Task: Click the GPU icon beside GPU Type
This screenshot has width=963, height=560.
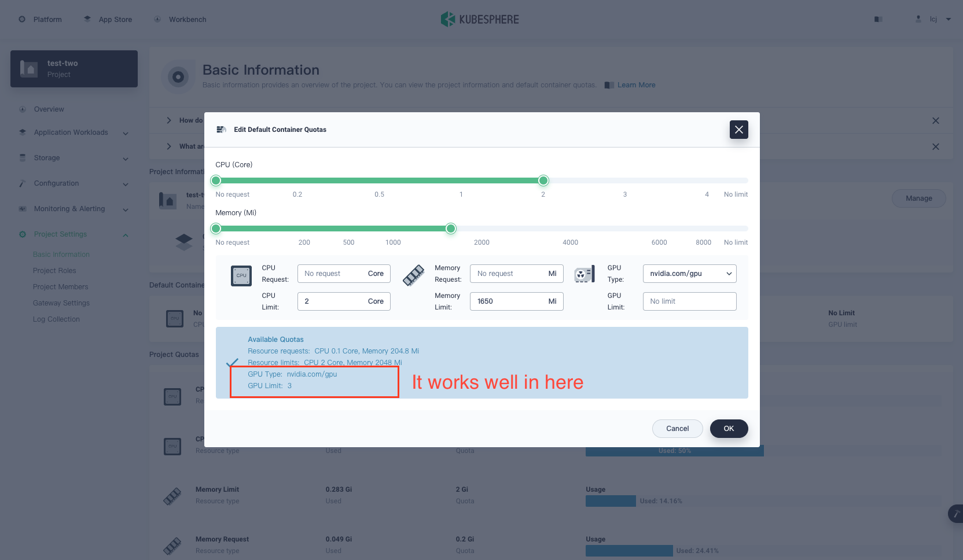Action: [585, 274]
